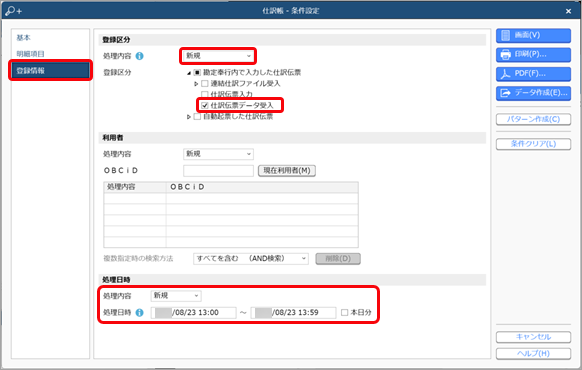Click 現在利用者(M) button
Image resolution: width=582 pixels, height=370 pixels.
coord(287,171)
